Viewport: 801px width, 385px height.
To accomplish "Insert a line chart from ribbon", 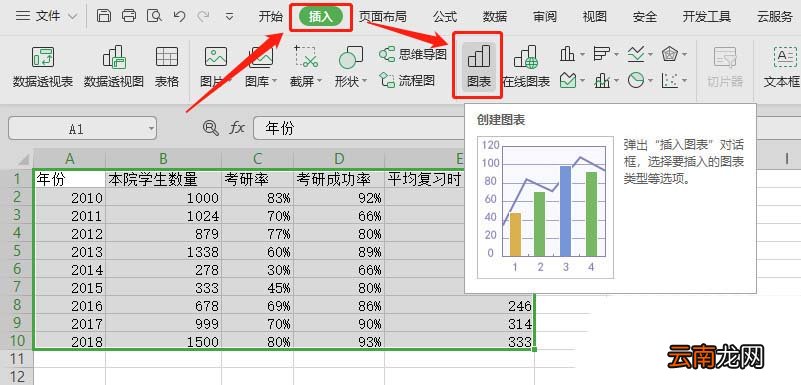I will click(636, 53).
